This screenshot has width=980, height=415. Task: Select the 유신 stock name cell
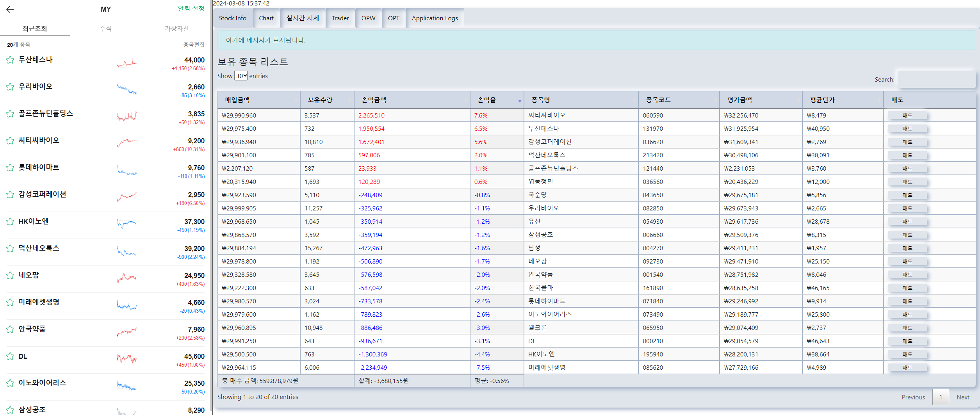click(581, 221)
